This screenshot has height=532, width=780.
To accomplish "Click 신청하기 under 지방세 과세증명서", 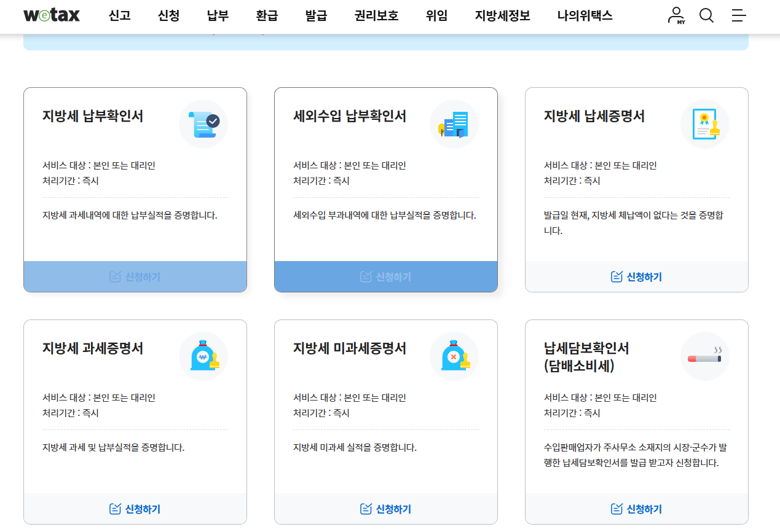I will point(135,509).
